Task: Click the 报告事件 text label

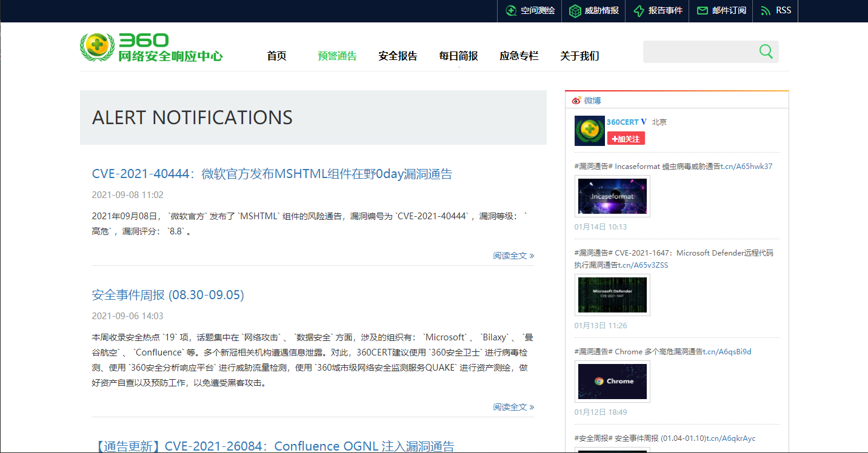Action: [666, 10]
